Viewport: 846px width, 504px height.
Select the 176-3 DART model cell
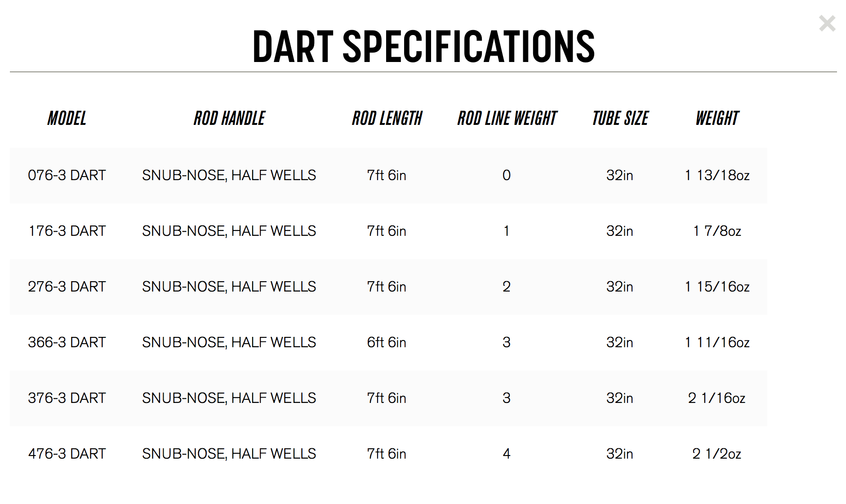(67, 231)
